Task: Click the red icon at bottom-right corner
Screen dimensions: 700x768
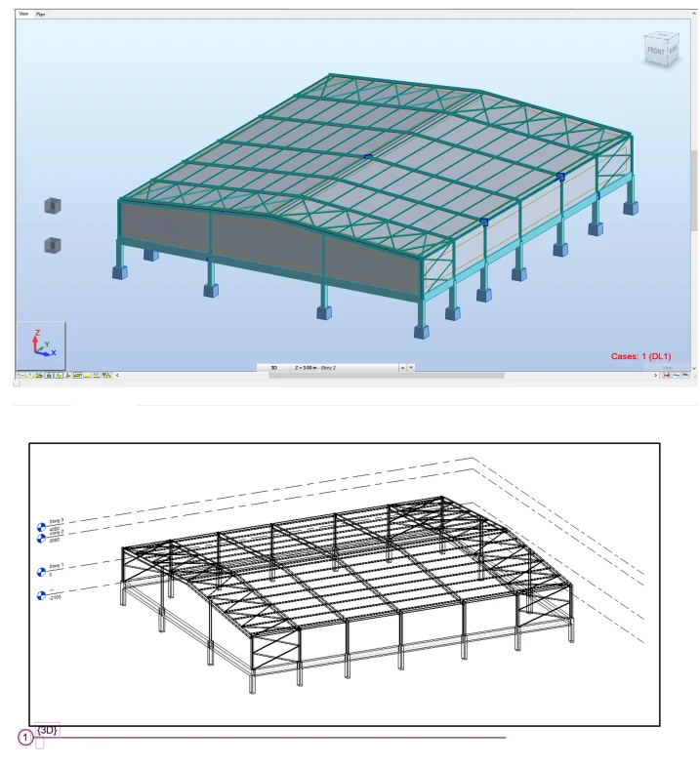Action: 667,375
